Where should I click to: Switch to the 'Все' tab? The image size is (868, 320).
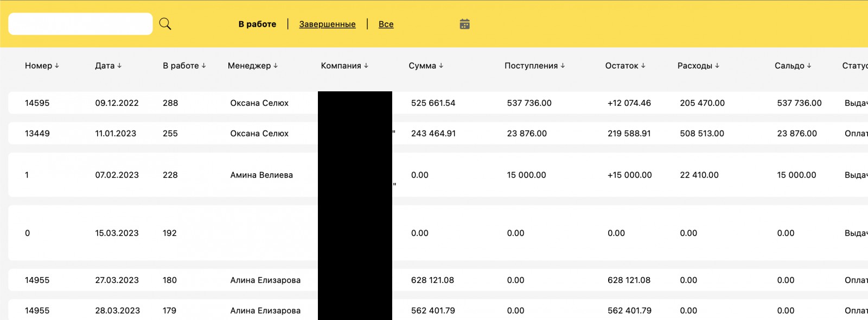[386, 24]
